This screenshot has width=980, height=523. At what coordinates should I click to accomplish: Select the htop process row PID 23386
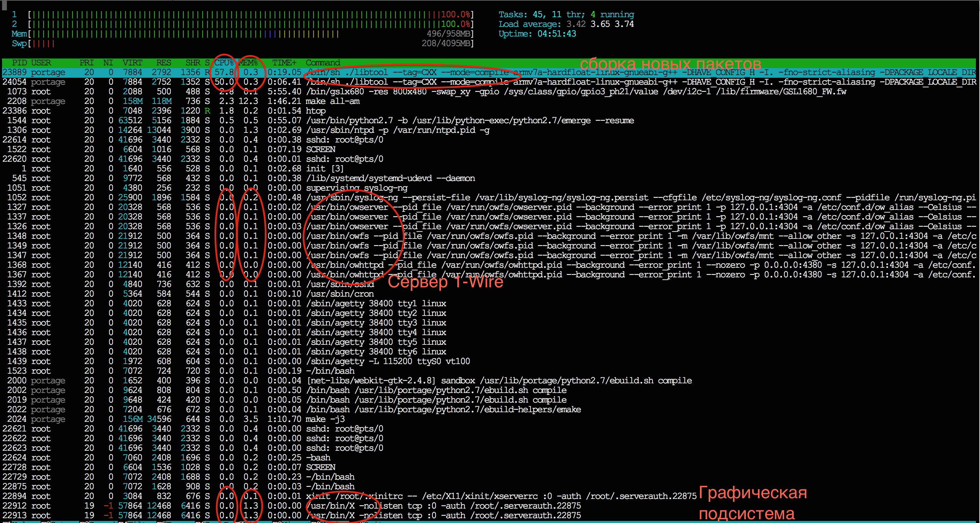coord(316,111)
